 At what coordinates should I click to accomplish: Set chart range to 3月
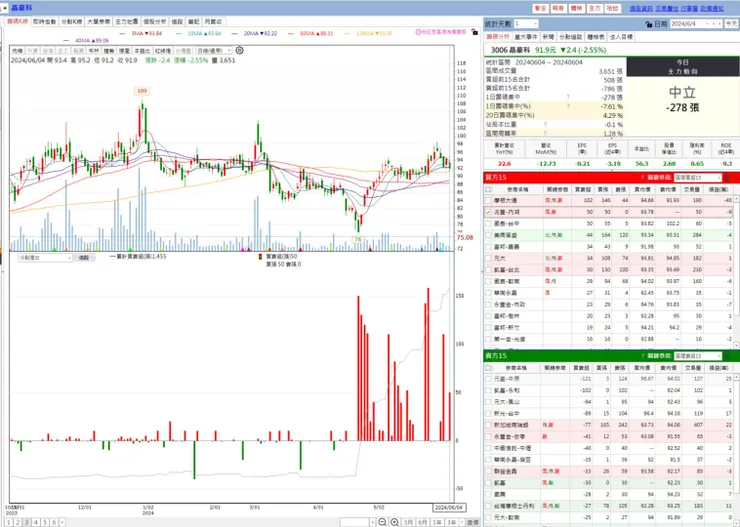tap(408, 522)
